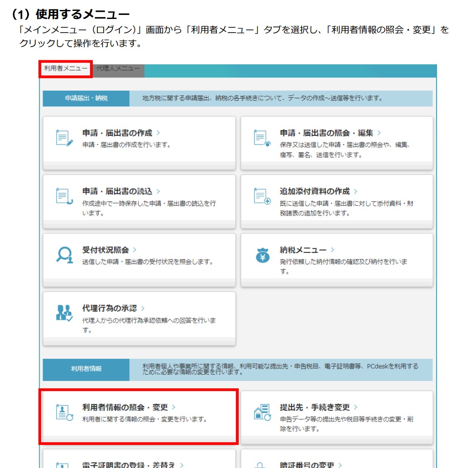Click the 申請・届出書の照会・編集 document icon
This screenshot has height=468, width=476.
point(262,138)
